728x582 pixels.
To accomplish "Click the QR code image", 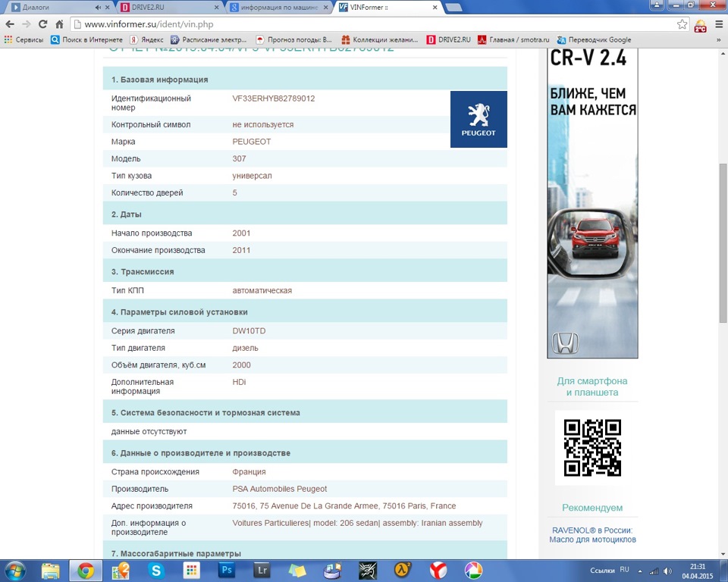I will 592,448.
